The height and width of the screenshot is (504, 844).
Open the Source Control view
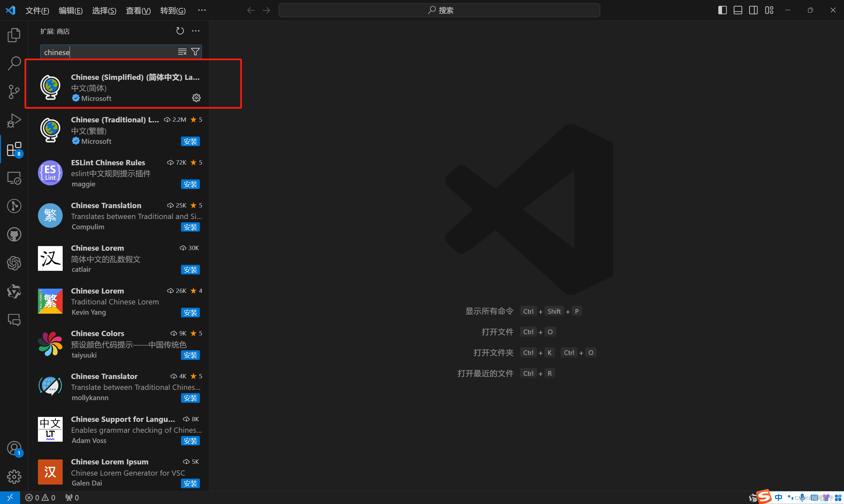click(x=14, y=92)
